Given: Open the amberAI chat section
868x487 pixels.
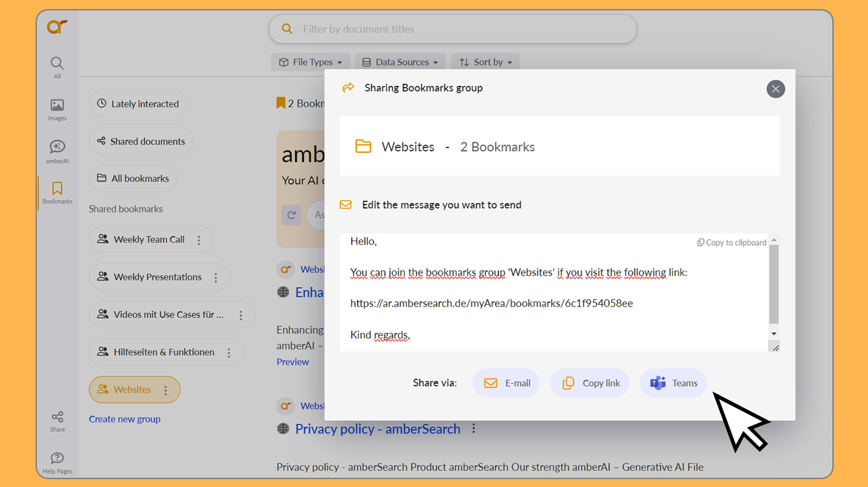Looking at the screenshot, I should pyautogui.click(x=57, y=152).
